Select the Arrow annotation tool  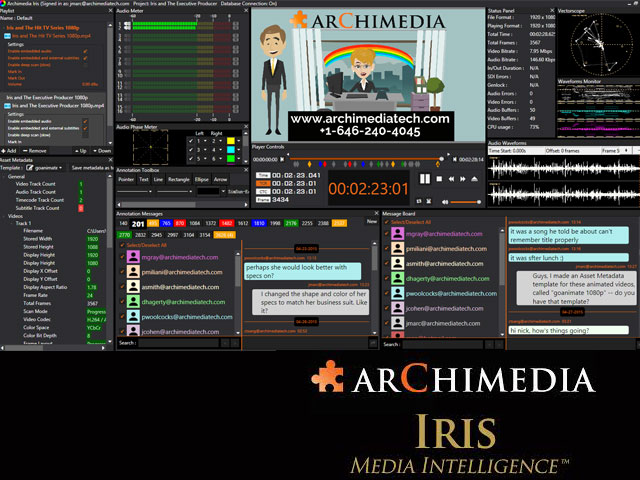[x=220, y=179]
